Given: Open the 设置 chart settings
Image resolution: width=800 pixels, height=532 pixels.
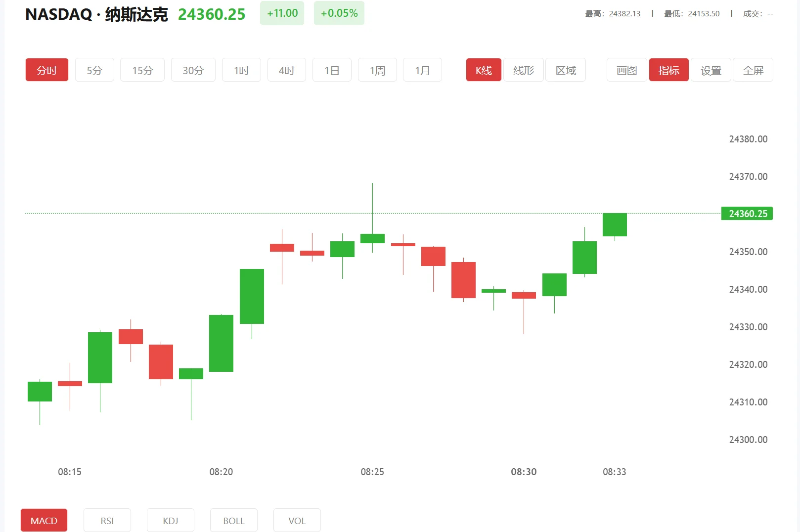Looking at the screenshot, I should pos(711,70).
